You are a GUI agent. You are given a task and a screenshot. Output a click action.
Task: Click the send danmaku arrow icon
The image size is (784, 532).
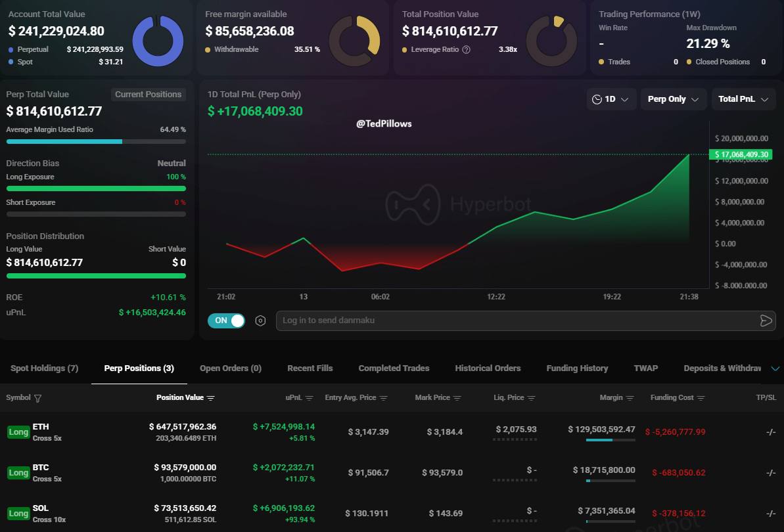(766, 321)
